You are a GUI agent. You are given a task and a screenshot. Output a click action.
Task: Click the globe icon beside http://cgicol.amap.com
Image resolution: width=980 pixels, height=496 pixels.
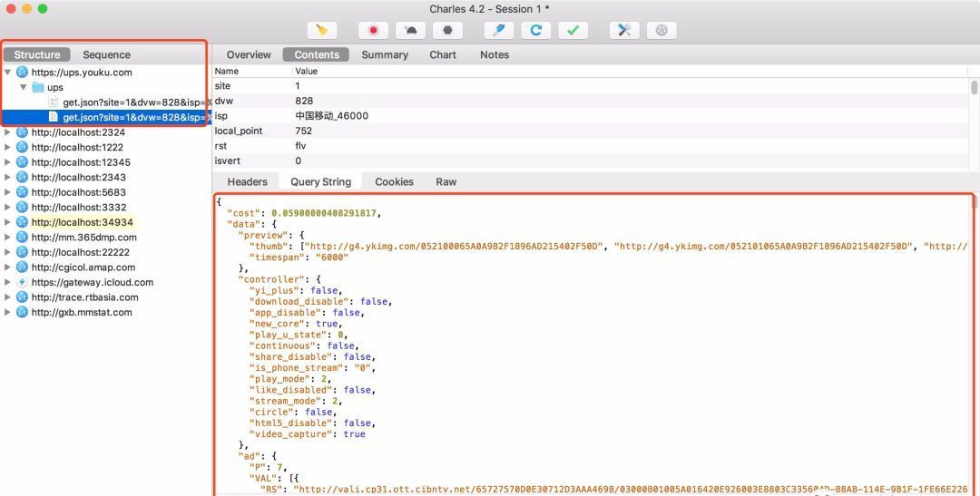[x=22, y=267]
